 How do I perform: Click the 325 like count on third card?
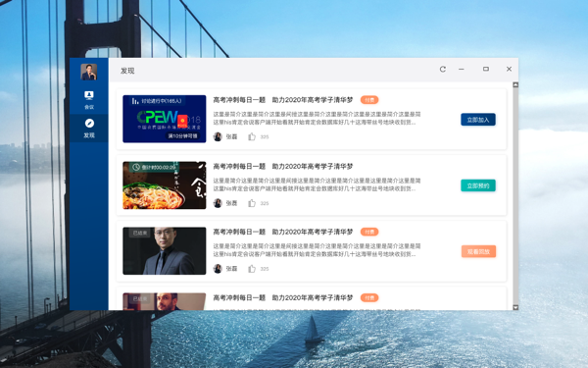[265, 269]
